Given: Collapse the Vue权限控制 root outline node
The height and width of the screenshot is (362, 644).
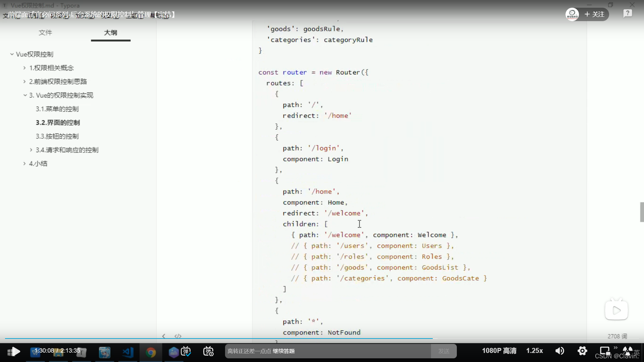Looking at the screenshot, I should point(12,54).
